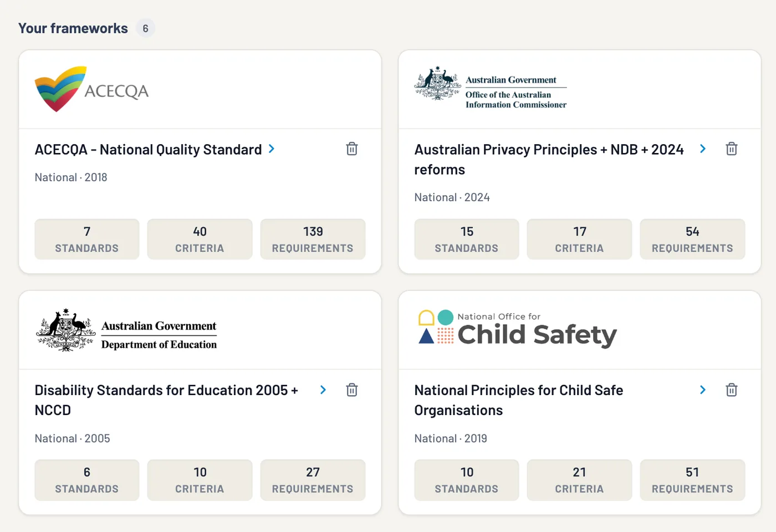Click the 'National · 2024' label
This screenshot has width=776, height=532.
[452, 197]
